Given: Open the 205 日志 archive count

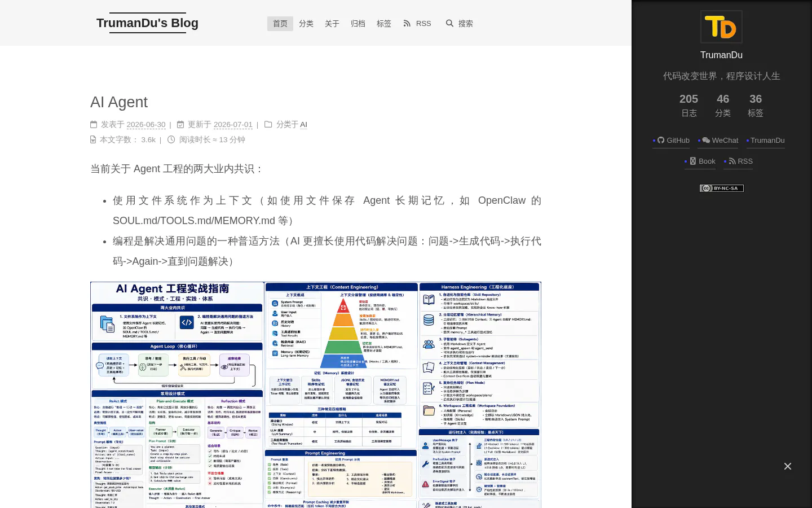Looking at the screenshot, I should (689, 106).
